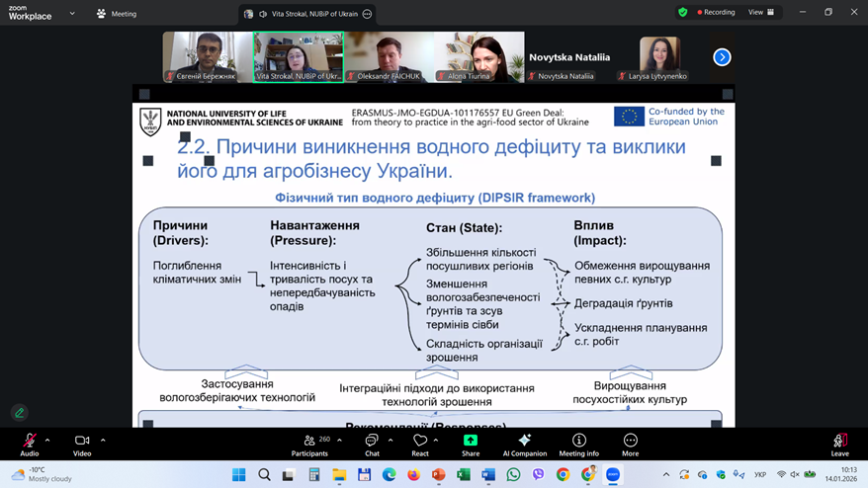Expand the Video options arrow
This screenshot has height=488, width=868.
(103, 441)
